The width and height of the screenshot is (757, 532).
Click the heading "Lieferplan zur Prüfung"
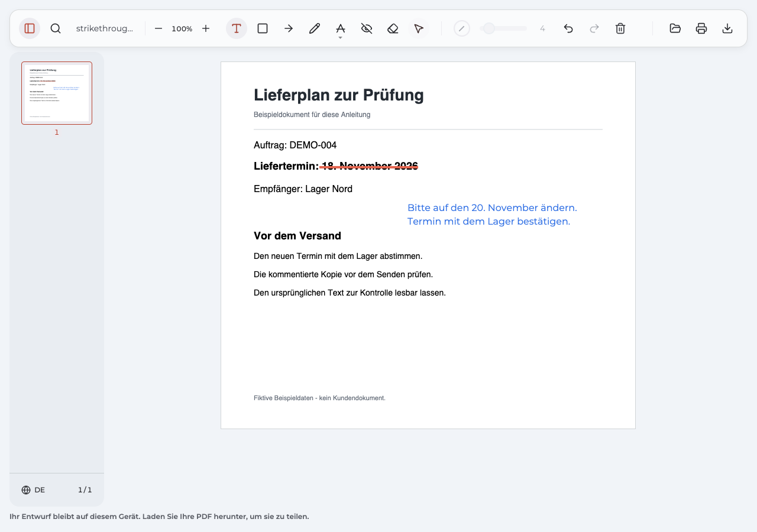tap(339, 95)
